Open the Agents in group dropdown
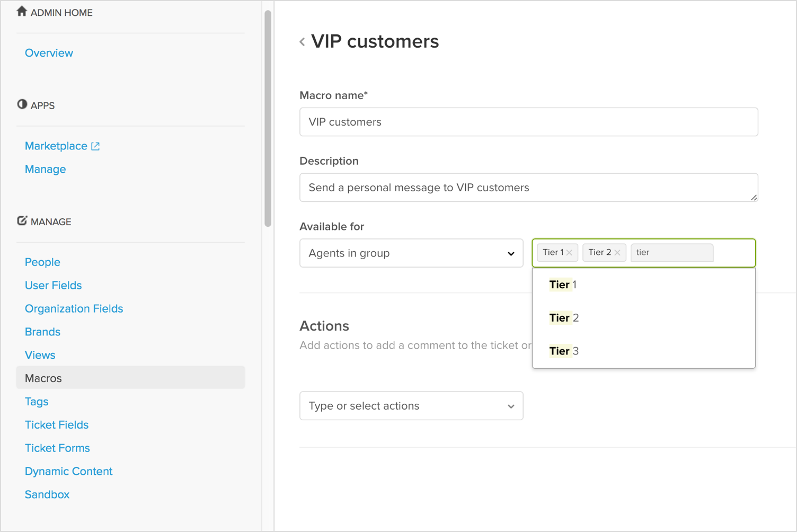 point(411,253)
